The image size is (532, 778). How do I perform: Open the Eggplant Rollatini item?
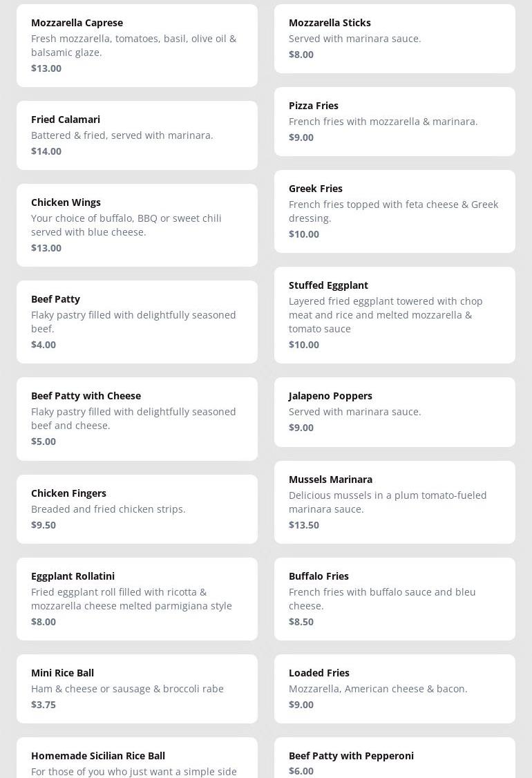point(137,598)
